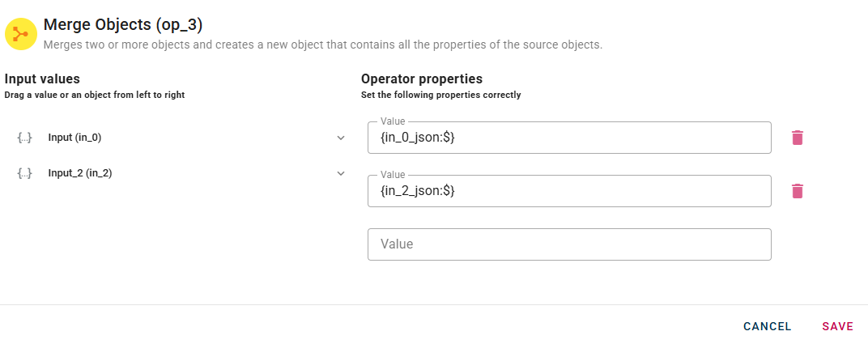Image resolution: width=868 pixels, height=344 pixels.
Task: Delete the {in_0_json:$} value row
Action: click(x=798, y=138)
